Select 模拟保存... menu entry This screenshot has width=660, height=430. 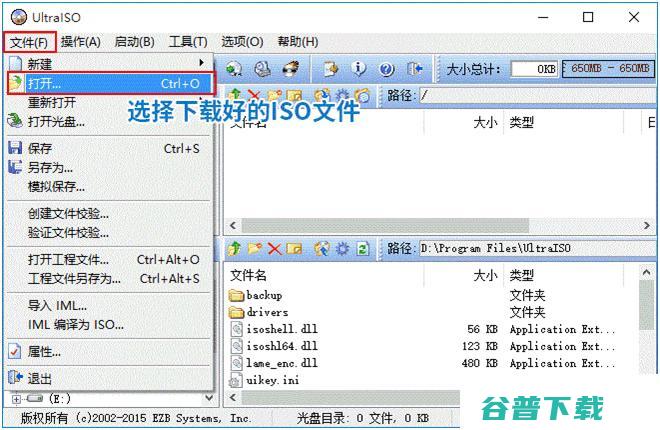pyautogui.click(x=109, y=186)
